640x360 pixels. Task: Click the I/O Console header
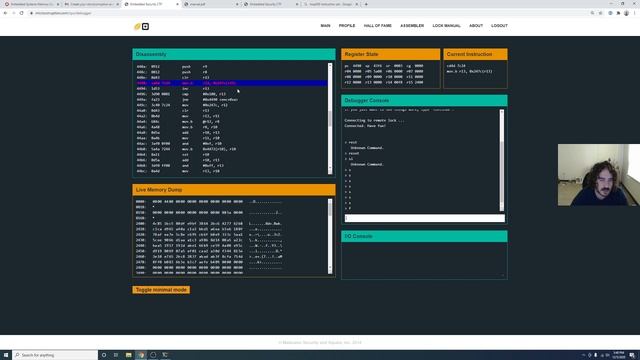tap(424, 236)
